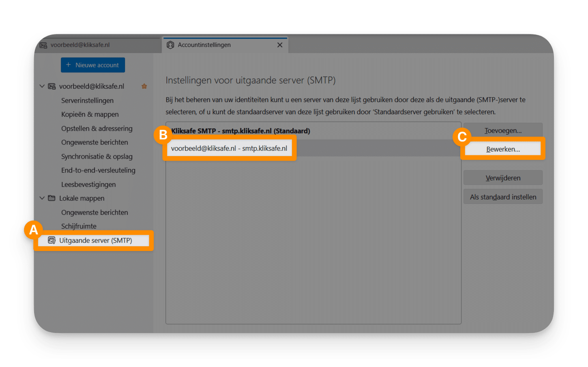The width and height of the screenshot is (588, 367).
Task: Open Kopieën & mappen settings
Action: click(x=90, y=114)
